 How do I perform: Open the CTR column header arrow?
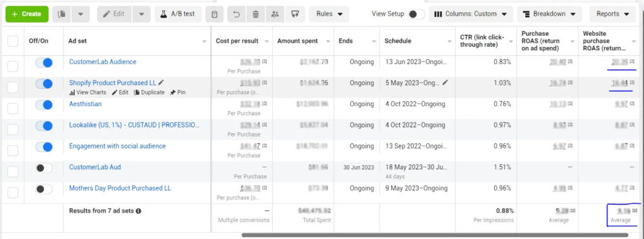pos(511,42)
